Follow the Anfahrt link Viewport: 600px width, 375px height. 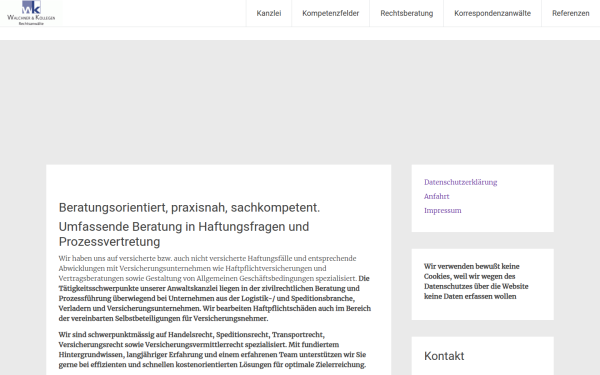[436, 196]
